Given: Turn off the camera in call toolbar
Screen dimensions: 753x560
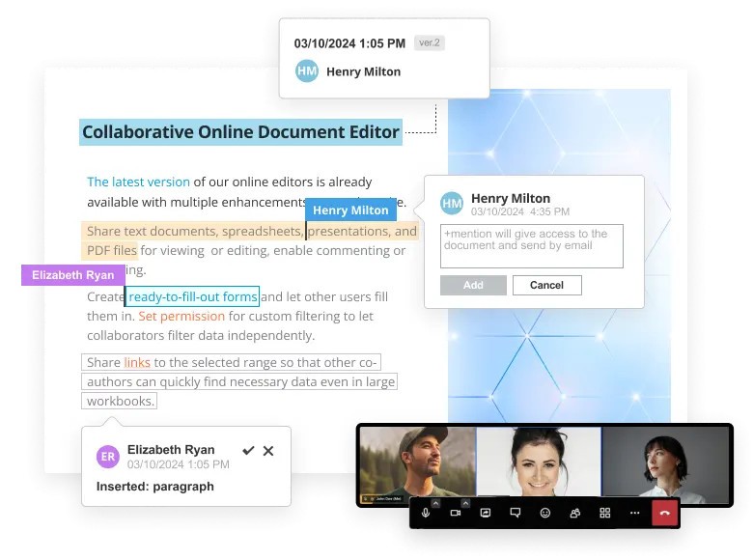Looking at the screenshot, I should (x=456, y=513).
